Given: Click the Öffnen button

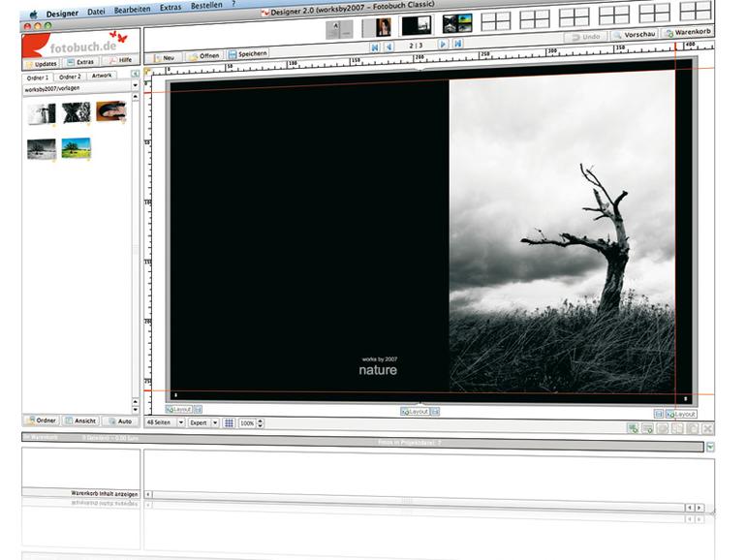Looking at the screenshot, I should pyautogui.click(x=204, y=56).
